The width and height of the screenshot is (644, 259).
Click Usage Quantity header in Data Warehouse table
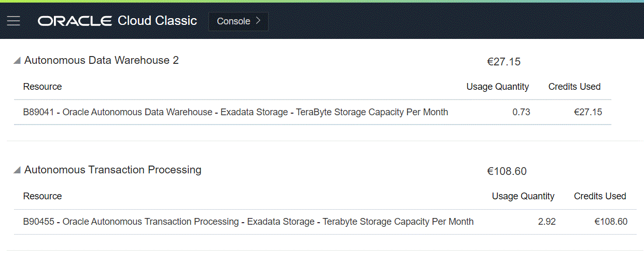click(x=497, y=87)
